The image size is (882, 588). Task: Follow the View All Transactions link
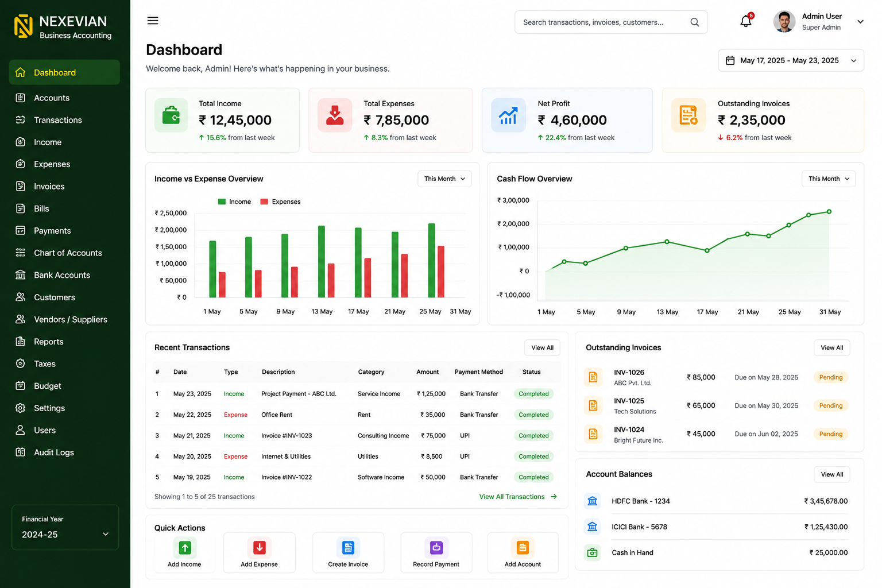pos(518,497)
